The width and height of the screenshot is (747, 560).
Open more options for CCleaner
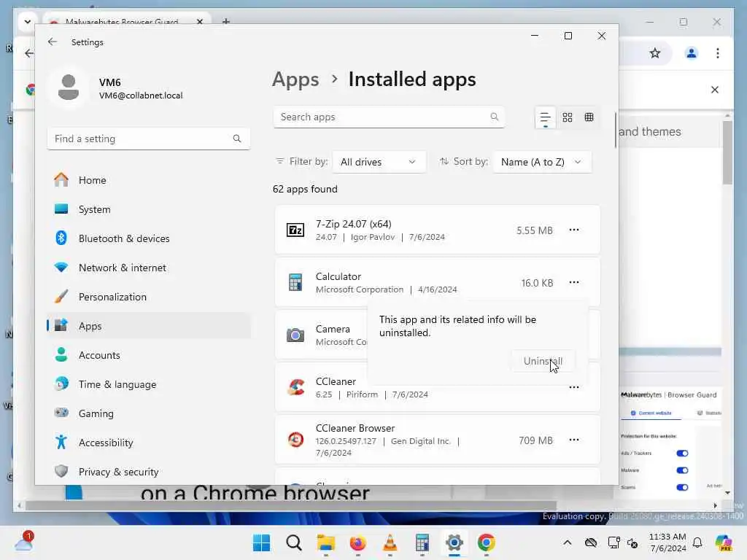pos(574,388)
